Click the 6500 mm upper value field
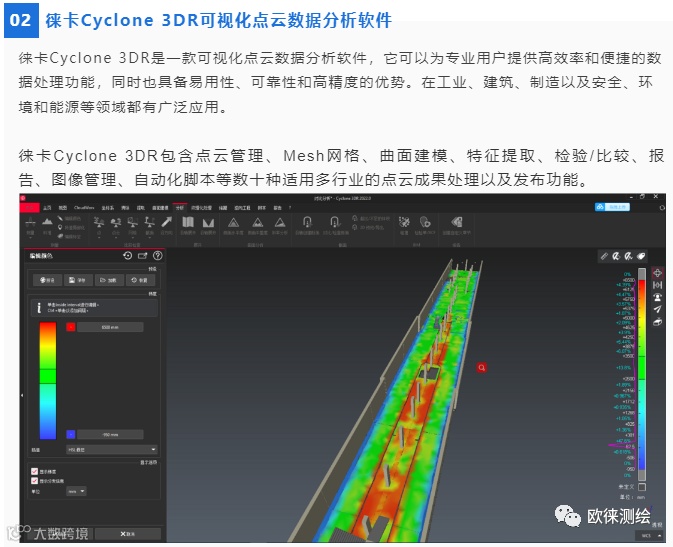 [x=110, y=327]
